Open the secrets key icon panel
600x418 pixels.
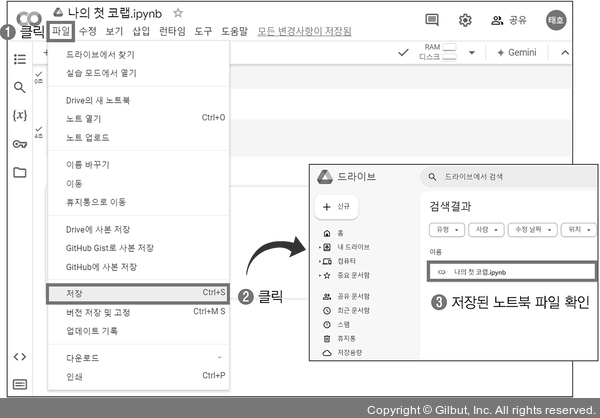19,143
